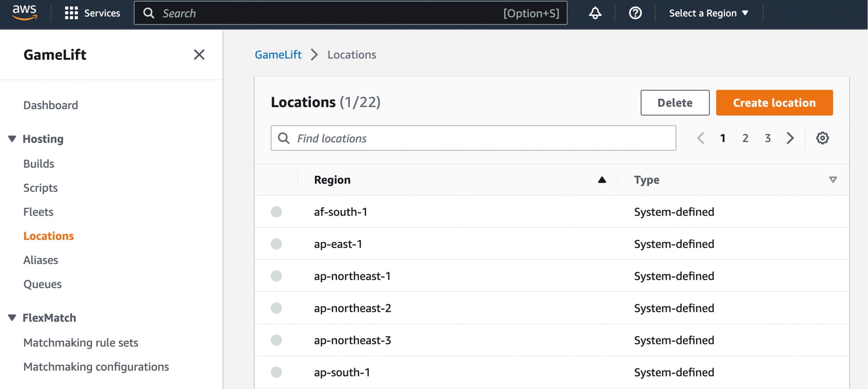Click the AWS logo home icon
This screenshot has width=868, height=389.
click(24, 13)
